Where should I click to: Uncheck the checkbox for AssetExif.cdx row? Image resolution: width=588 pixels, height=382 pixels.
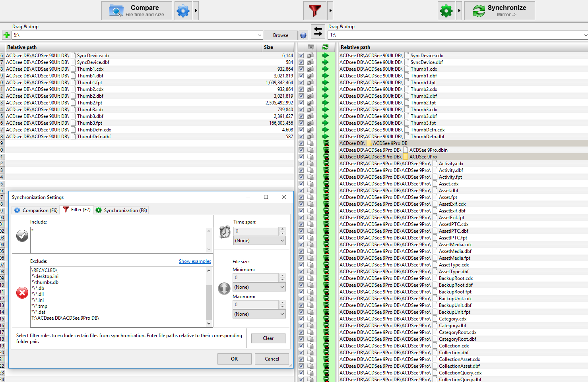pyautogui.click(x=301, y=204)
